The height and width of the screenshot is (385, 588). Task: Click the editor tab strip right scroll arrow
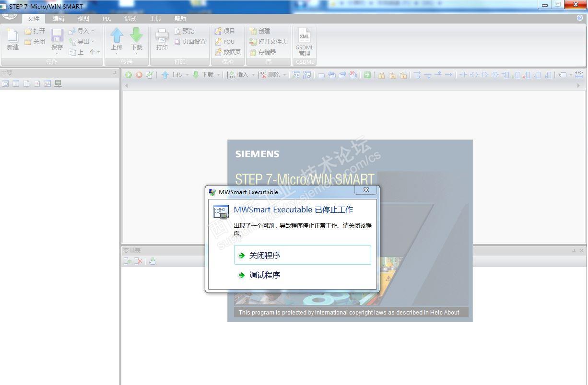click(578, 85)
